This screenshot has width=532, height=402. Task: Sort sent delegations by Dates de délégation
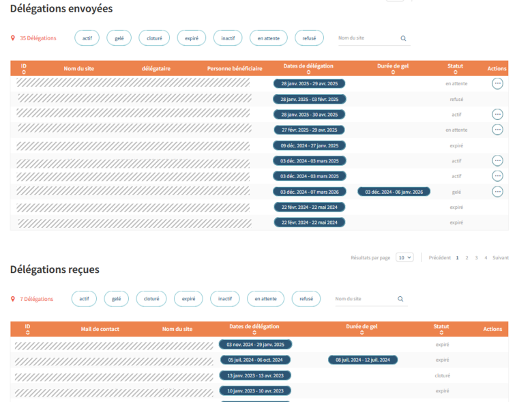(x=308, y=72)
